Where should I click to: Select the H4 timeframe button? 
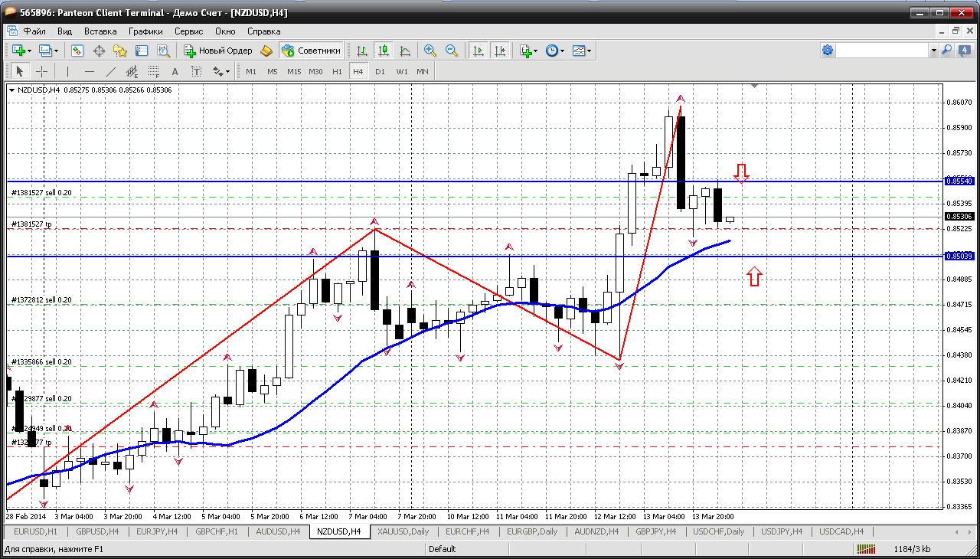coord(358,71)
